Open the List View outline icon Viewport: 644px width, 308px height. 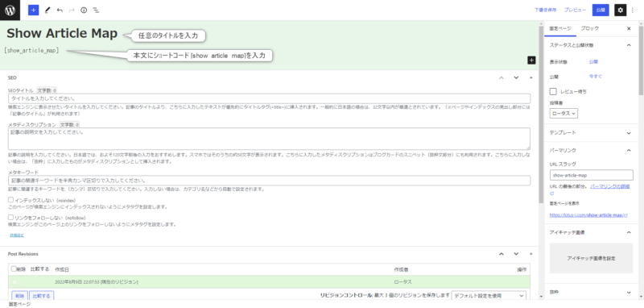coord(96,10)
